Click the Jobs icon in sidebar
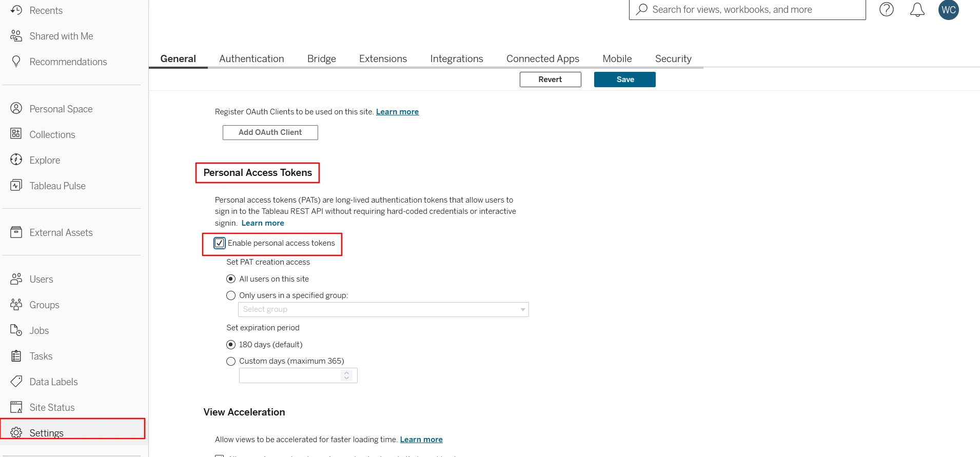The width and height of the screenshot is (980, 457). click(16, 330)
